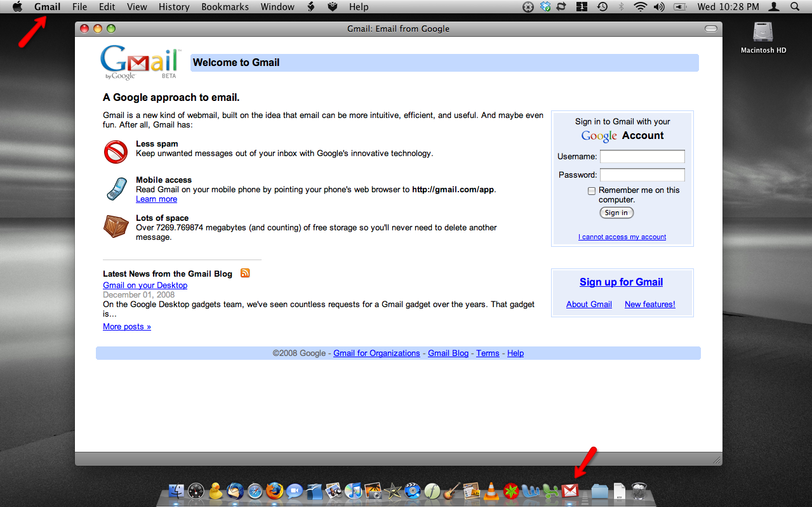
Task: Click the More posts » link
Action: (127, 326)
